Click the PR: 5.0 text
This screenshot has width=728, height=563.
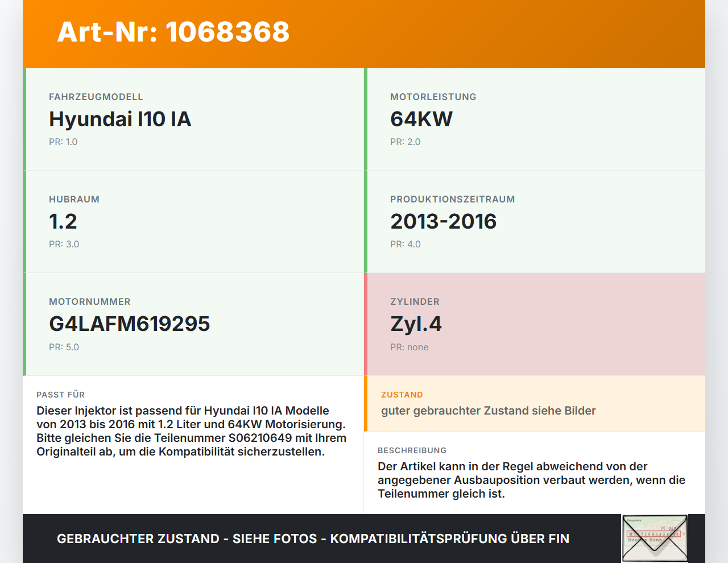pos(64,347)
